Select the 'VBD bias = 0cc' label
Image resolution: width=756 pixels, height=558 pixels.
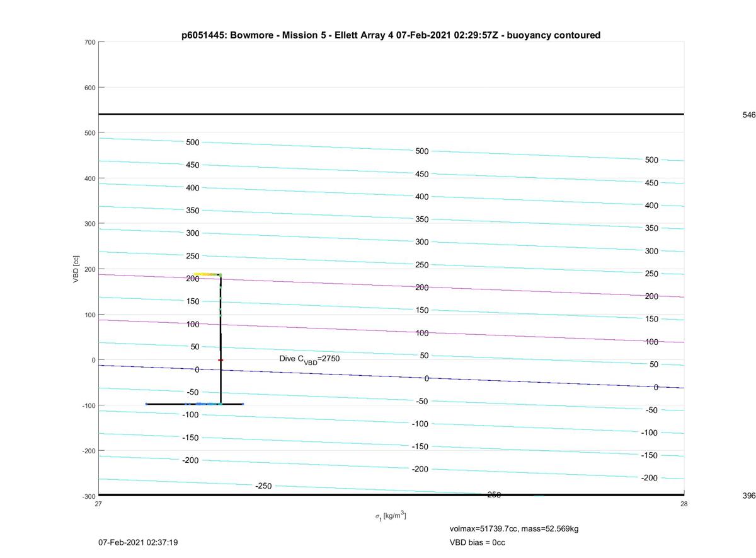pos(477,542)
